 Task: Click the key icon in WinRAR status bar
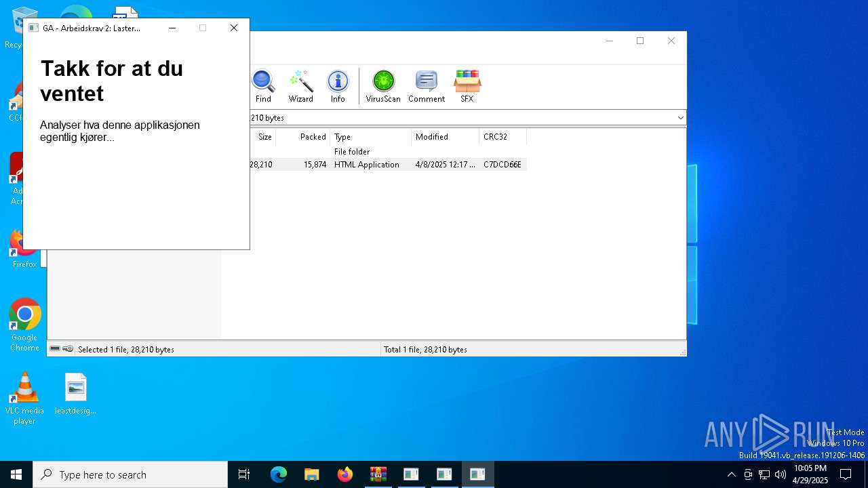(x=68, y=349)
